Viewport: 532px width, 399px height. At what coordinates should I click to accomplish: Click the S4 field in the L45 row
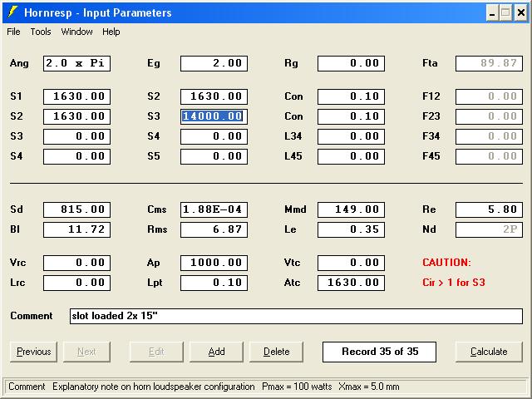point(76,157)
